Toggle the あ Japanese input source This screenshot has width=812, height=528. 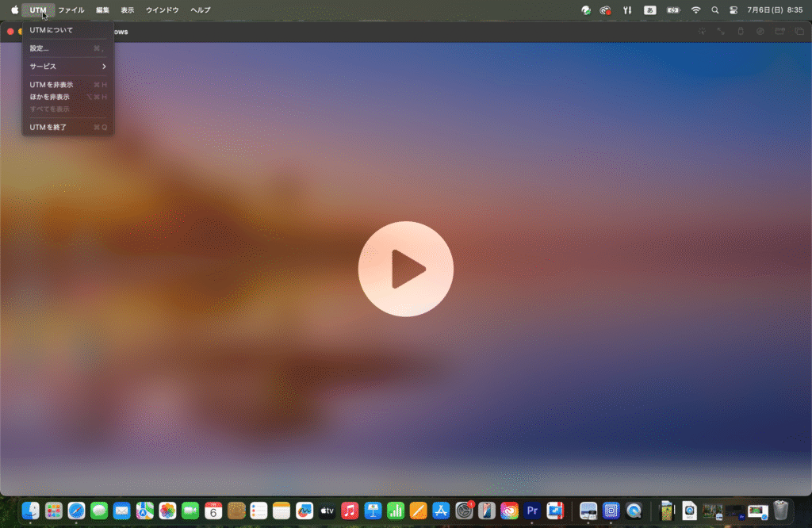pos(650,10)
